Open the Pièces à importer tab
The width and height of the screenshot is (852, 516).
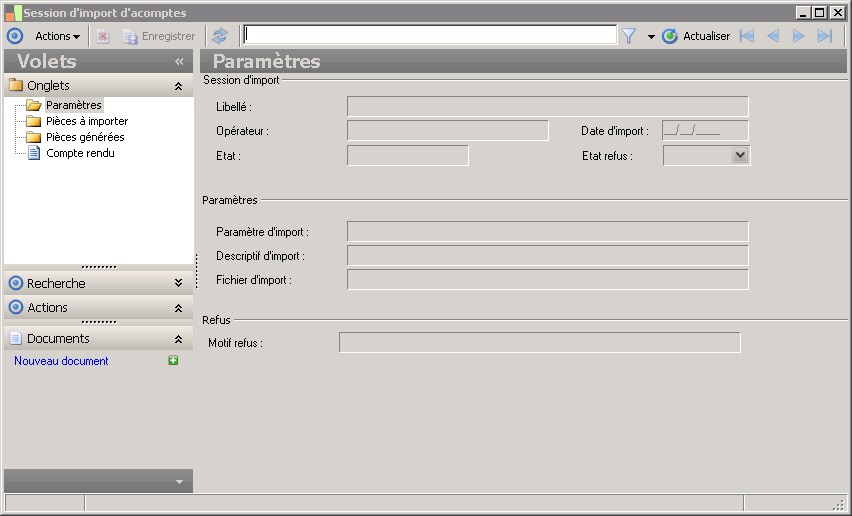pos(87,121)
